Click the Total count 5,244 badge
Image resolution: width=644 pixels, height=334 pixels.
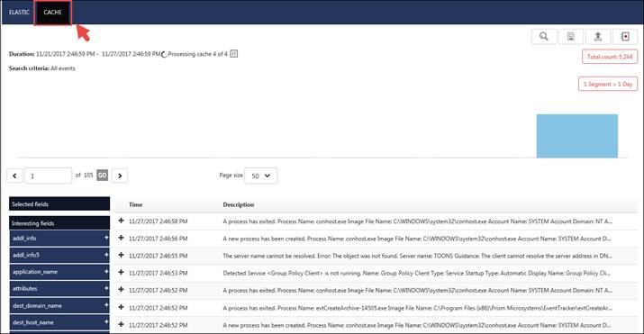pyautogui.click(x=610, y=57)
